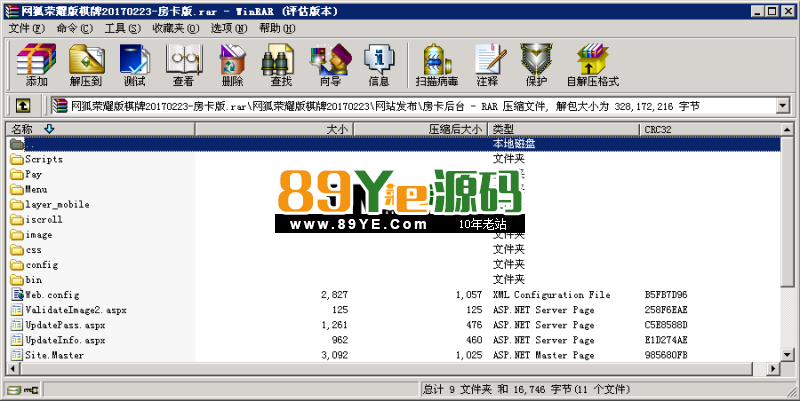Click the Add (添加) toolbar icon
Viewport: 800px width, 401px height.
click(36, 65)
